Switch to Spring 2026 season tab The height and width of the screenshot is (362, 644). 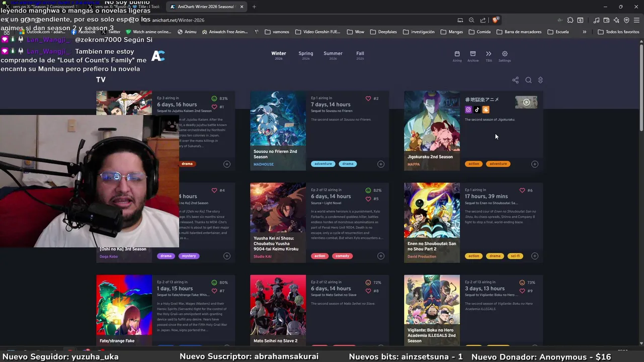click(x=306, y=55)
